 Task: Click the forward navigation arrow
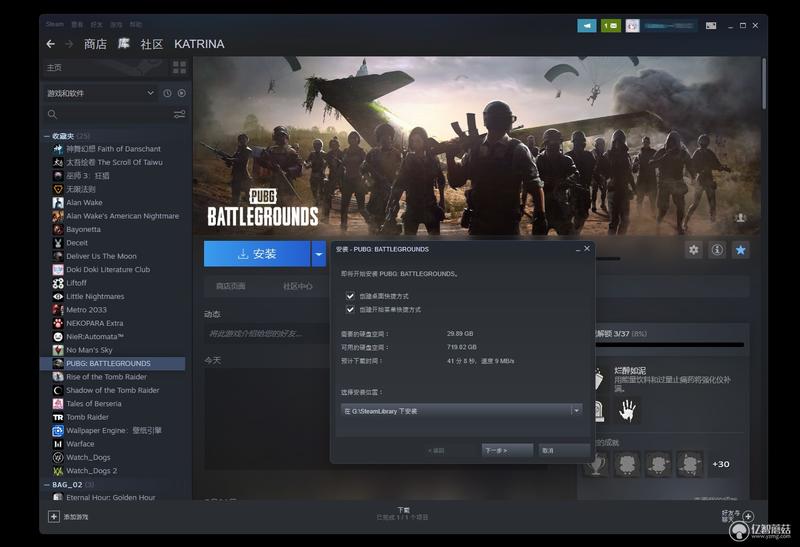69,44
